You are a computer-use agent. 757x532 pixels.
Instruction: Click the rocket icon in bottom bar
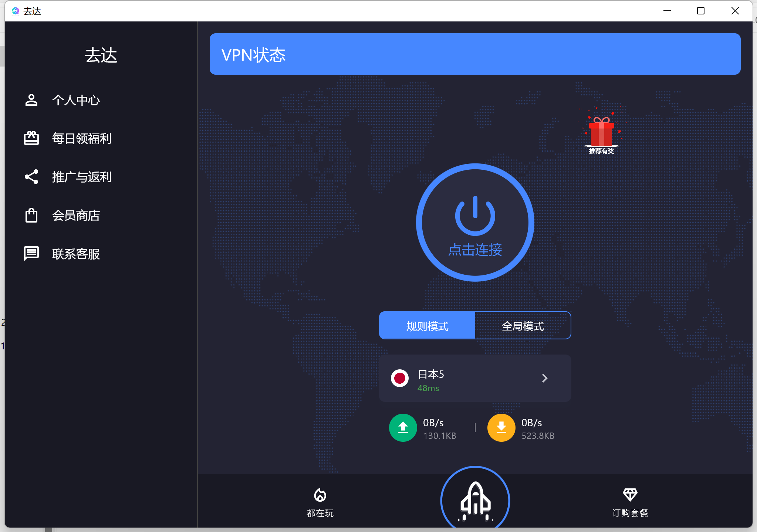(x=475, y=501)
